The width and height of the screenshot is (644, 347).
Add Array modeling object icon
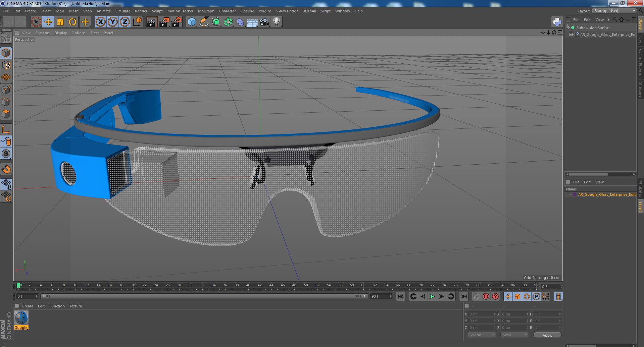point(228,22)
